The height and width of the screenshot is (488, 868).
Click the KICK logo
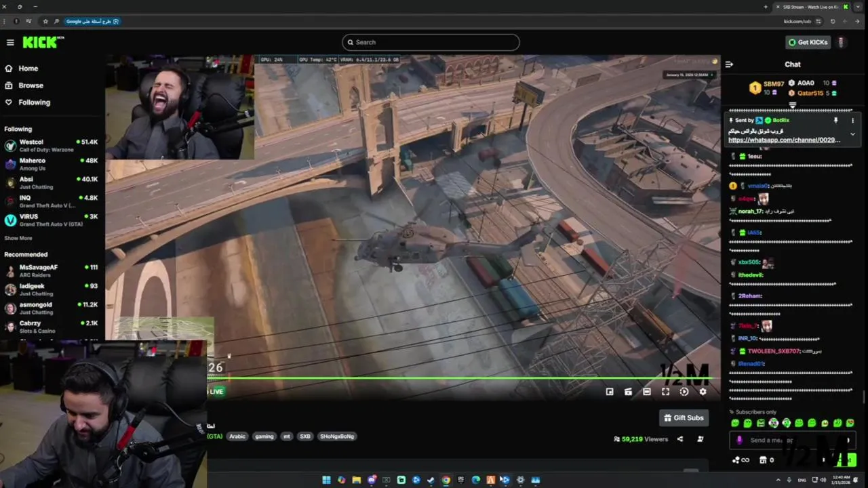point(43,42)
